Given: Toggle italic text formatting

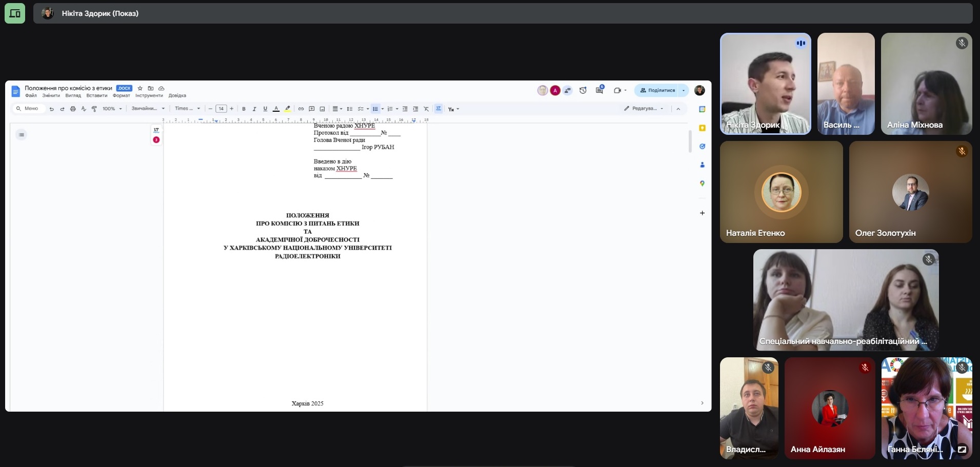Looking at the screenshot, I should 254,109.
